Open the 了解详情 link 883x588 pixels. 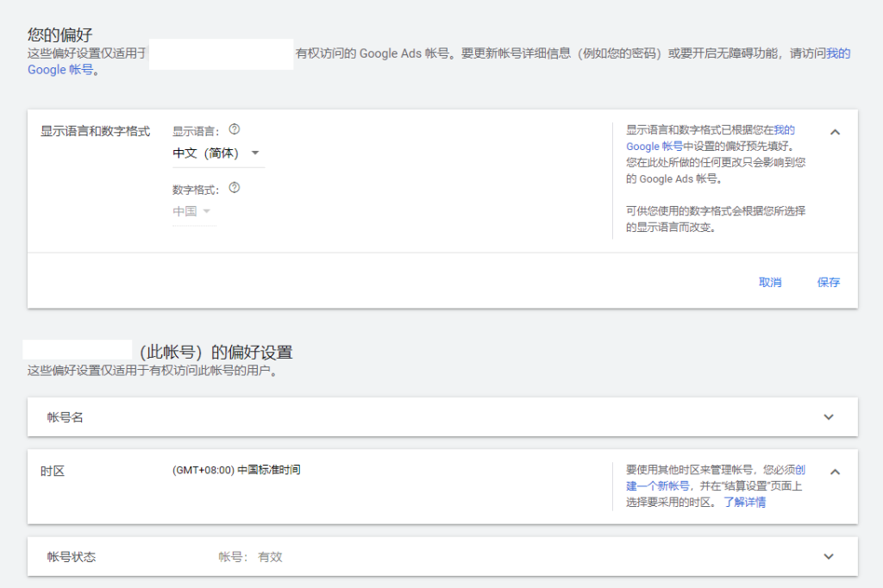tap(744, 503)
